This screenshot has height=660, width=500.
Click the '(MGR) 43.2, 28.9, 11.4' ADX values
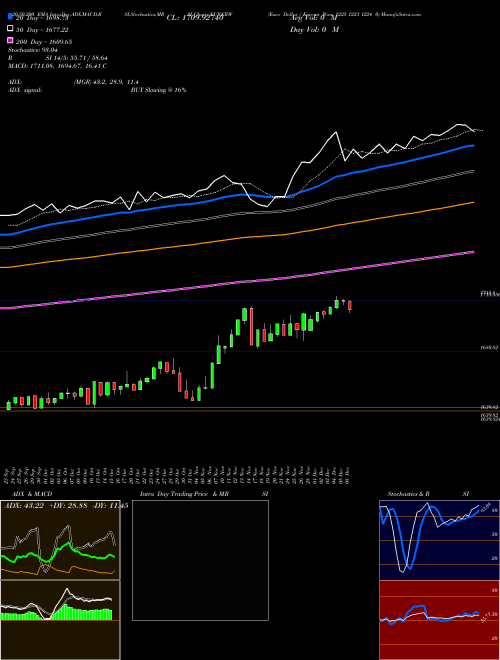pyautogui.click(x=106, y=82)
